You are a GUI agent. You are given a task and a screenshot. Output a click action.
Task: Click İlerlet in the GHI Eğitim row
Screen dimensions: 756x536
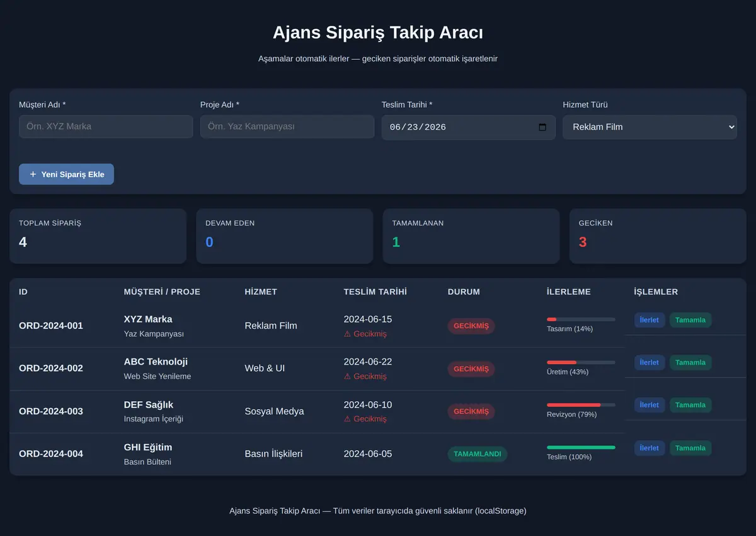pyautogui.click(x=650, y=448)
